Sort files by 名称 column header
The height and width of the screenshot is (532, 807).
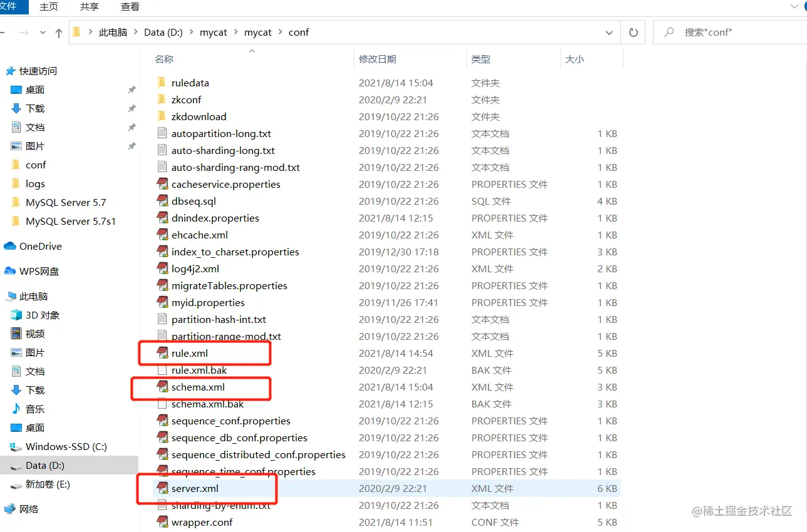(164, 59)
